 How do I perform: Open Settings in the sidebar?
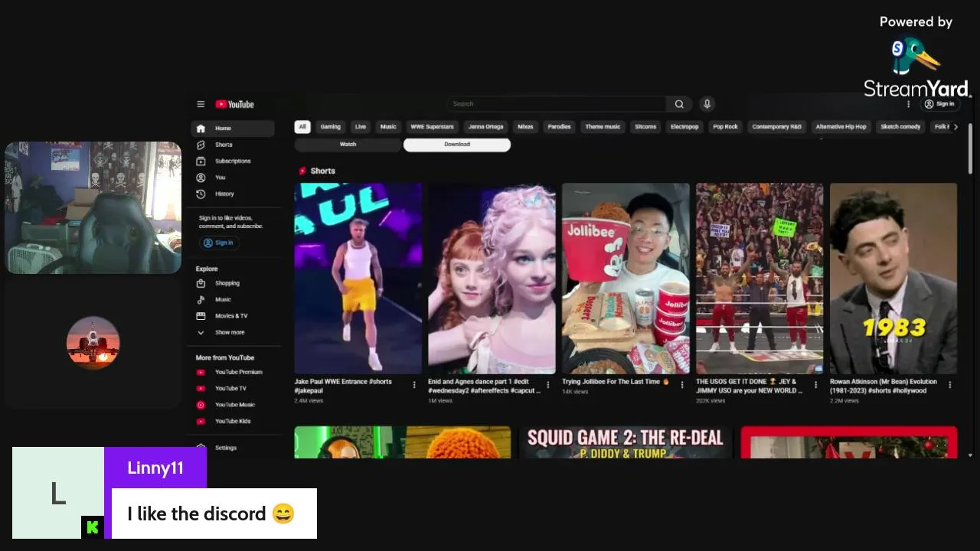coord(233,448)
